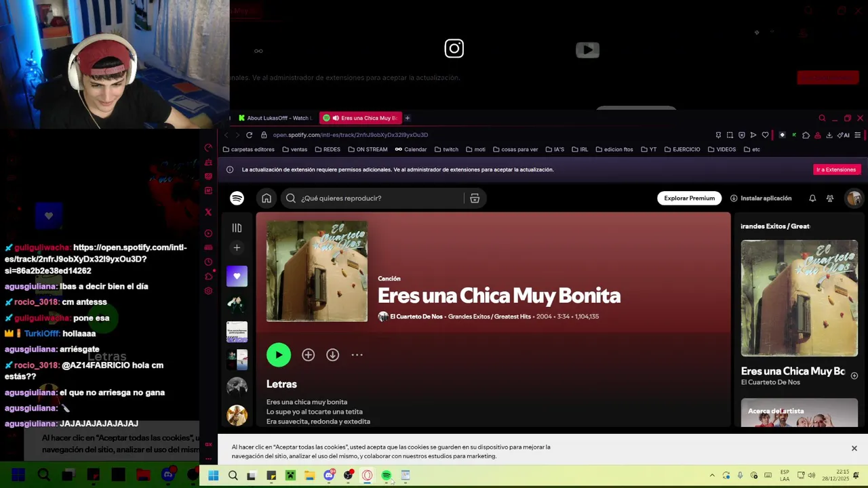This screenshot has width=868, height=488.
Task: Open YT bookmark folder
Action: 648,149
